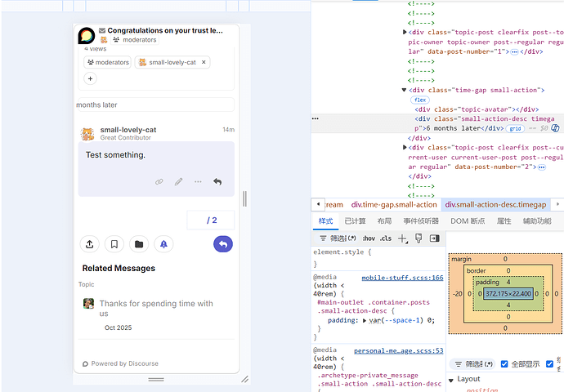Toggle :hov element state panel
Screen dimensions: 564x392
[x=369, y=238]
